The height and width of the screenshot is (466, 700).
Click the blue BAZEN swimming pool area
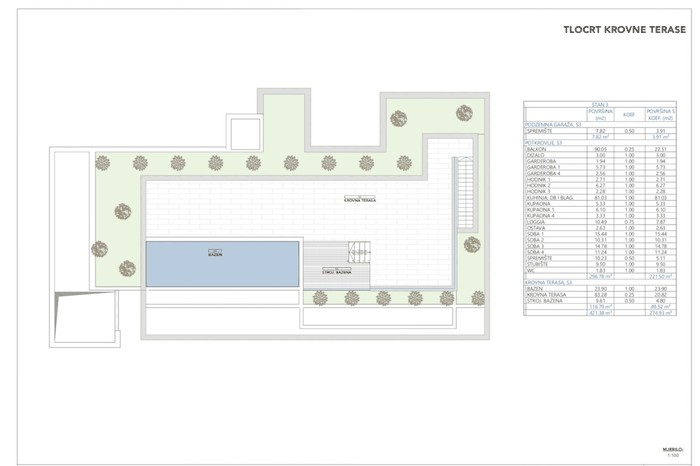(222, 264)
